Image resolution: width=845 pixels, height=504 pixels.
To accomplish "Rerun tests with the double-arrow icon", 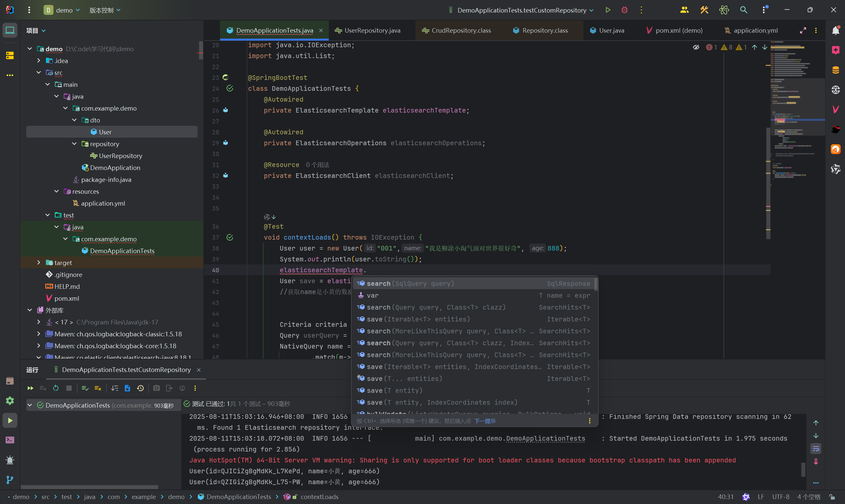I will pos(30,388).
